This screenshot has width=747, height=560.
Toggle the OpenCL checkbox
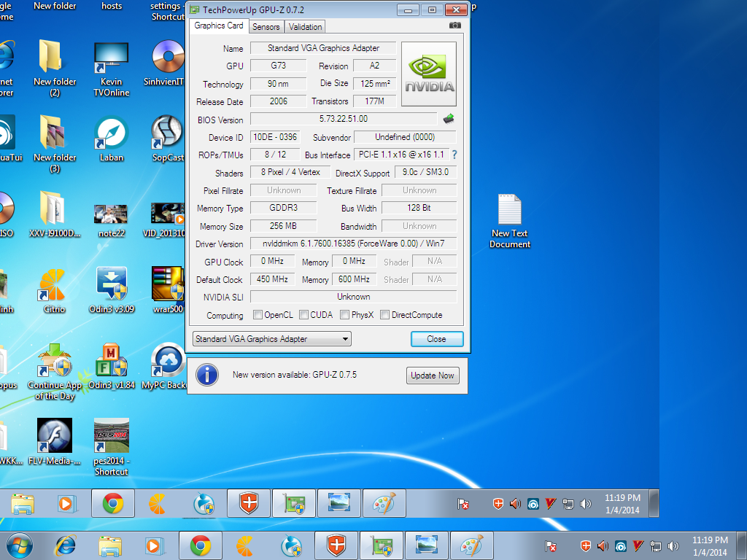tap(258, 315)
